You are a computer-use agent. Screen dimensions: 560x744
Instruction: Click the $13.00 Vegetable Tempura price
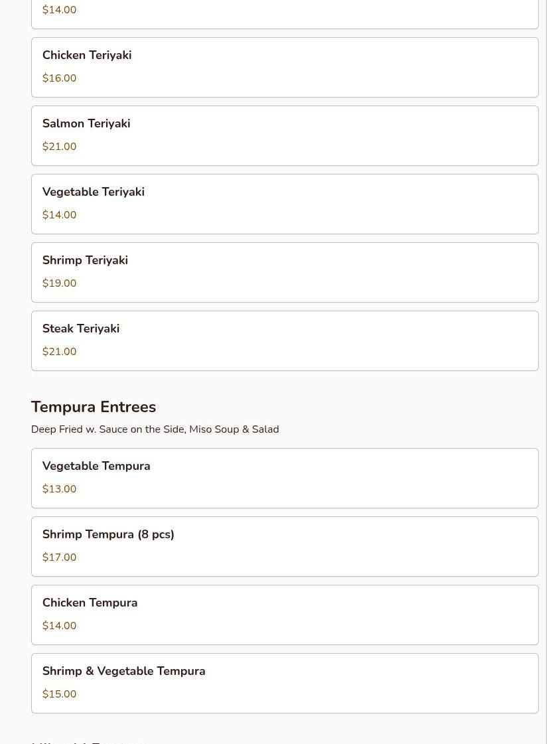point(59,489)
